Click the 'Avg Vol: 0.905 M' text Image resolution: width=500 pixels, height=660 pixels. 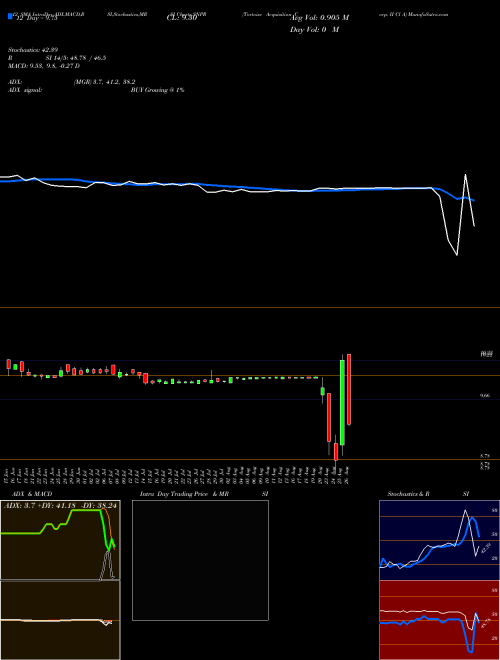[320, 18]
